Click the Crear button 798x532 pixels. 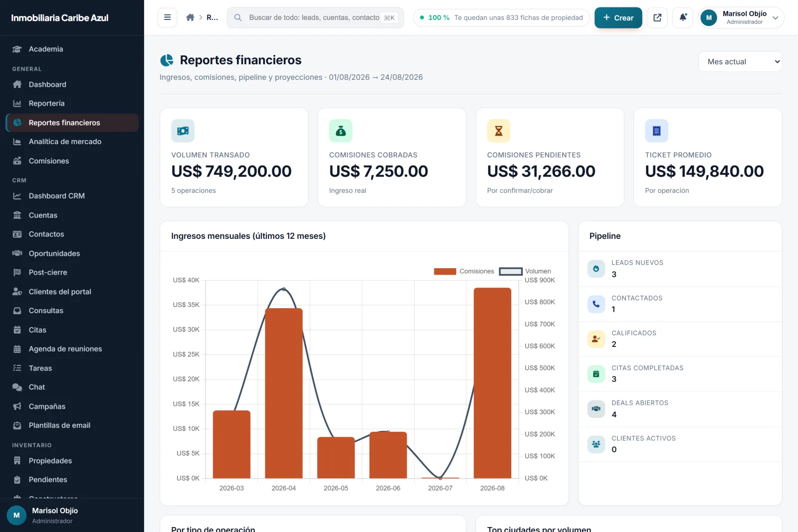point(618,17)
